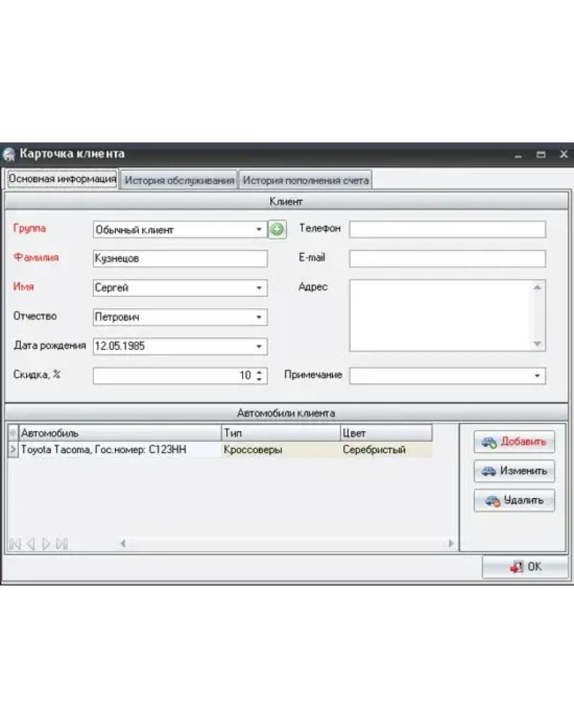574x728 pixels.
Task: Go to last record navigation icon
Action: click(x=62, y=543)
